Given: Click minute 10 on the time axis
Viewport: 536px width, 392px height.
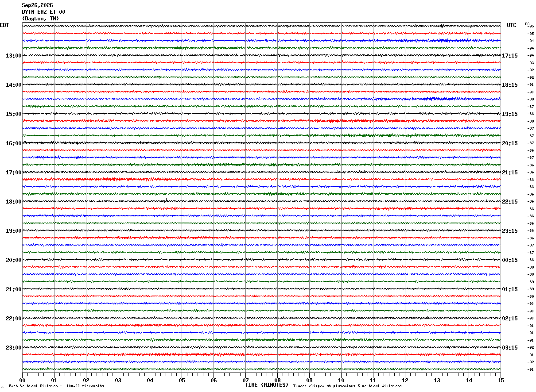Looking at the screenshot, I should [341, 380].
